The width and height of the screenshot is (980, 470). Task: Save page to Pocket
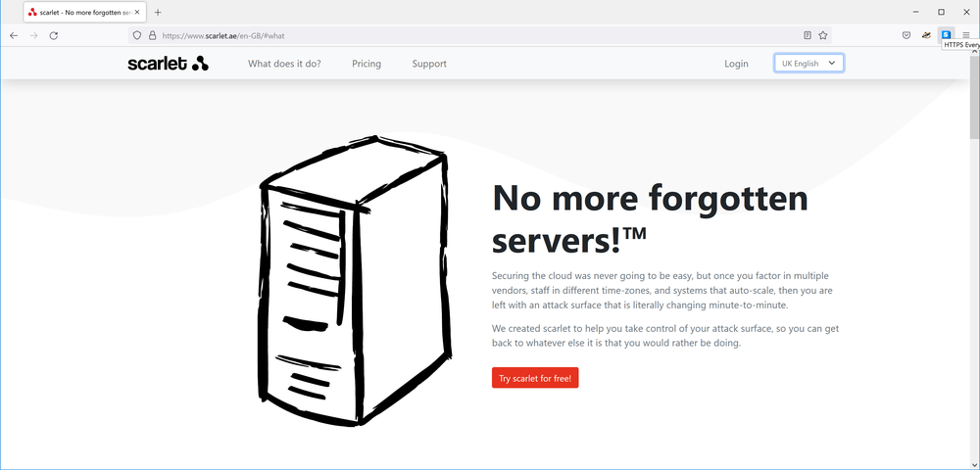[906, 35]
